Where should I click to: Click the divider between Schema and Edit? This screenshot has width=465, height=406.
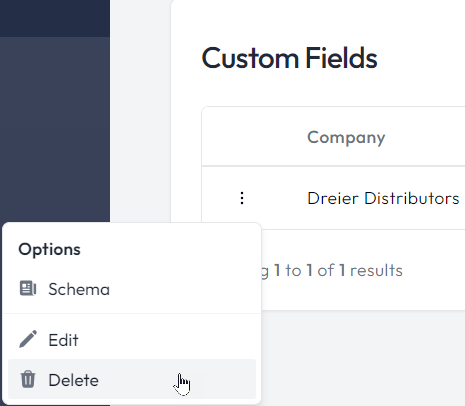tap(132, 314)
